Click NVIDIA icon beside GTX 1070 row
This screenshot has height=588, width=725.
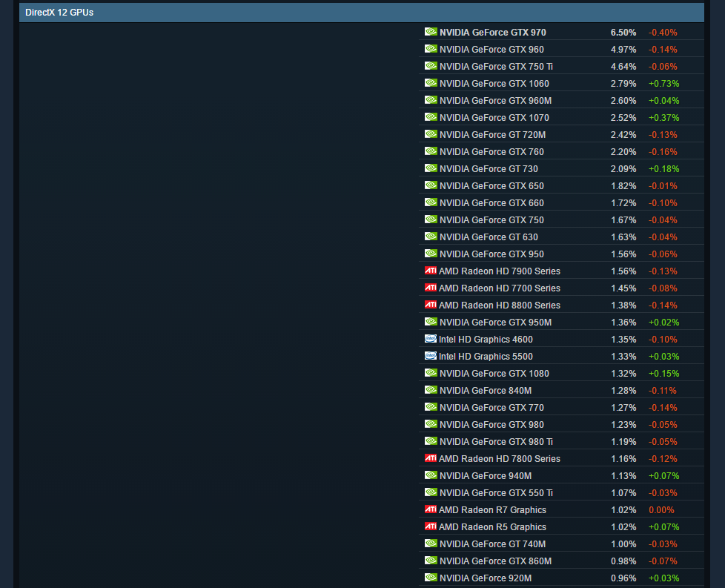point(431,117)
